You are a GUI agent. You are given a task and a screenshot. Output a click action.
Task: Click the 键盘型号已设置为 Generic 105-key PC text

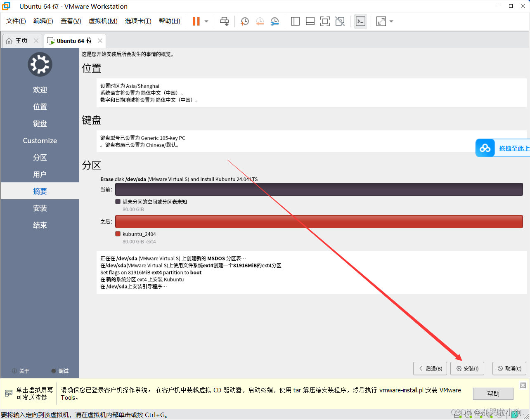pos(142,138)
